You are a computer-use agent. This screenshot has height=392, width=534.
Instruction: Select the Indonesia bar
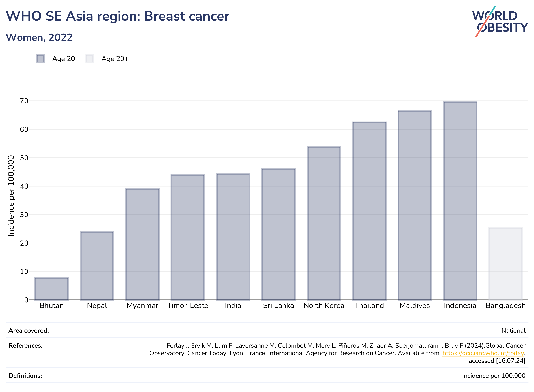pos(460,201)
